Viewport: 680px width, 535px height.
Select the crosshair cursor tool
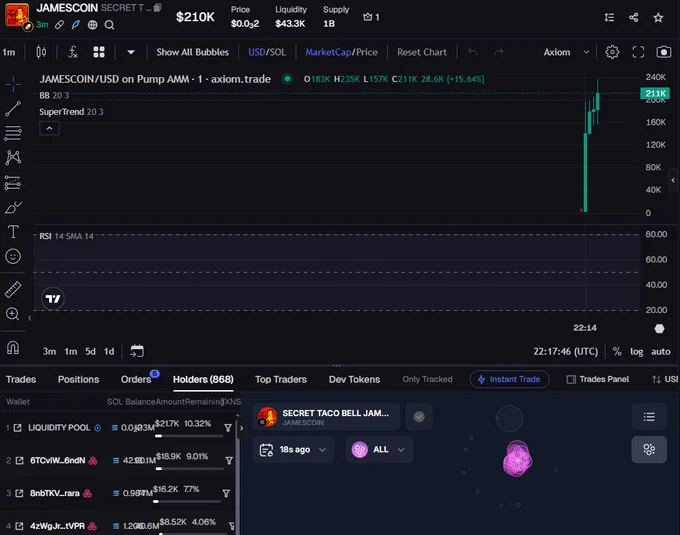click(13, 84)
